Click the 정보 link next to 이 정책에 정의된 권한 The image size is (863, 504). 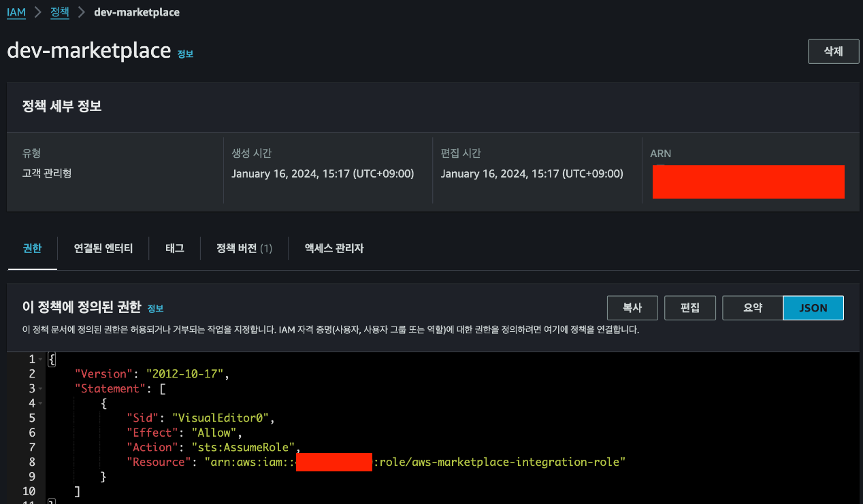pos(155,308)
